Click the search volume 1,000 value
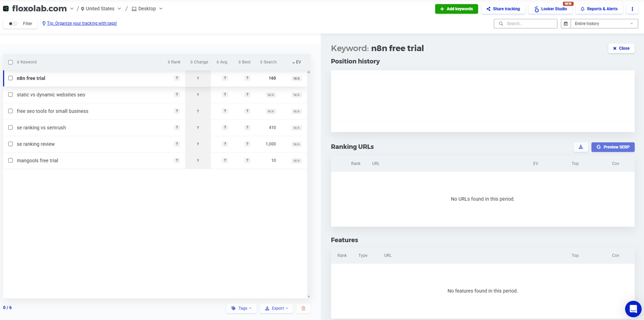The height and width of the screenshot is (320, 644). click(x=271, y=144)
